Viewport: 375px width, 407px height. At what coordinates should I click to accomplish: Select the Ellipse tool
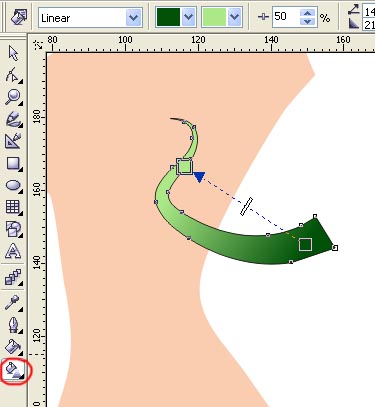point(13,185)
